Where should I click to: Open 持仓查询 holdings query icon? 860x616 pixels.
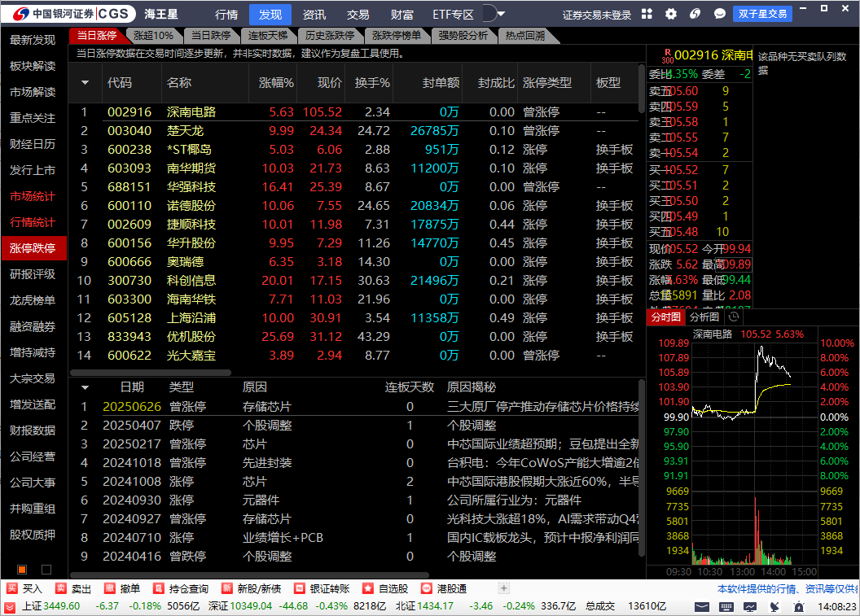point(159,588)
